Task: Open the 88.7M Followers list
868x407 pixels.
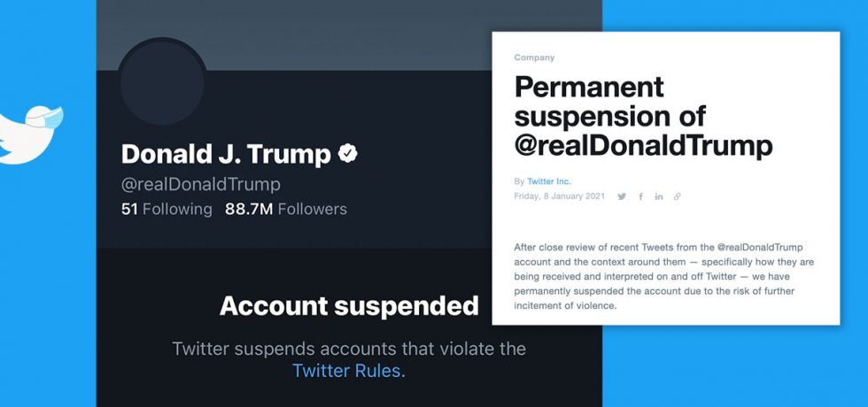Action: pyautogui.click(x=286, y=210)
